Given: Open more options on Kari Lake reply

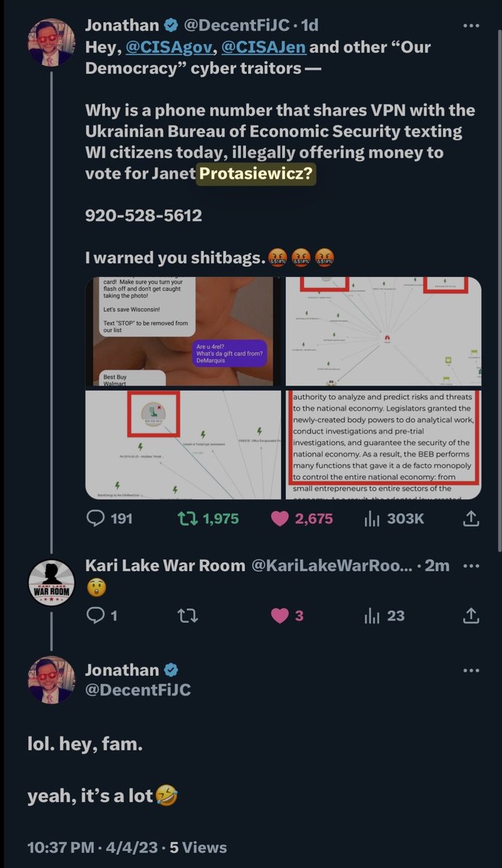Looking at the screenshot, I should click(x=471, y=566).
